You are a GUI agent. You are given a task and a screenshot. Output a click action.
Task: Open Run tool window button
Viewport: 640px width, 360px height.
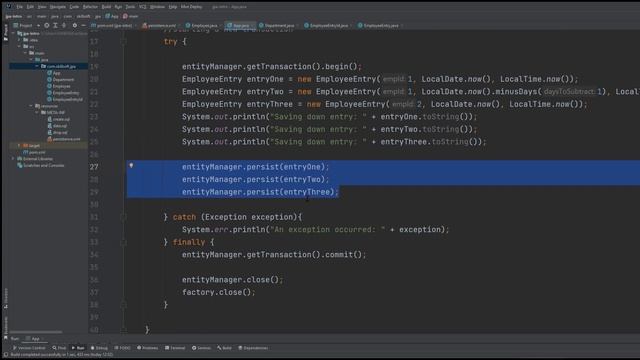(x=78, y=348)
